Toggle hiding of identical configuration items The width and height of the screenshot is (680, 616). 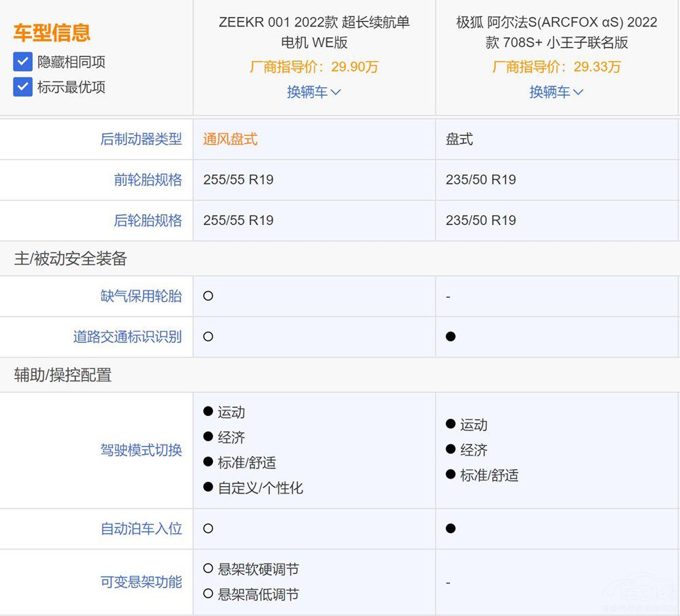coord(22,61)
